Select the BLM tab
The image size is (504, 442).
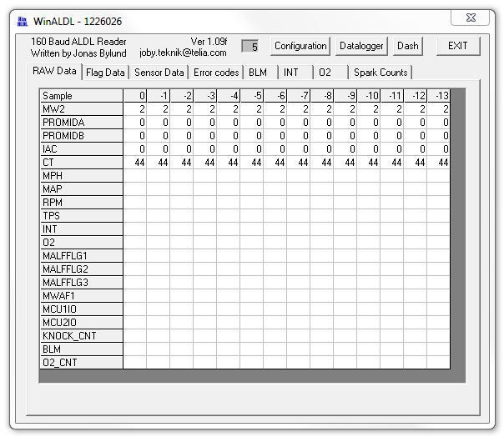click(258, 73)
